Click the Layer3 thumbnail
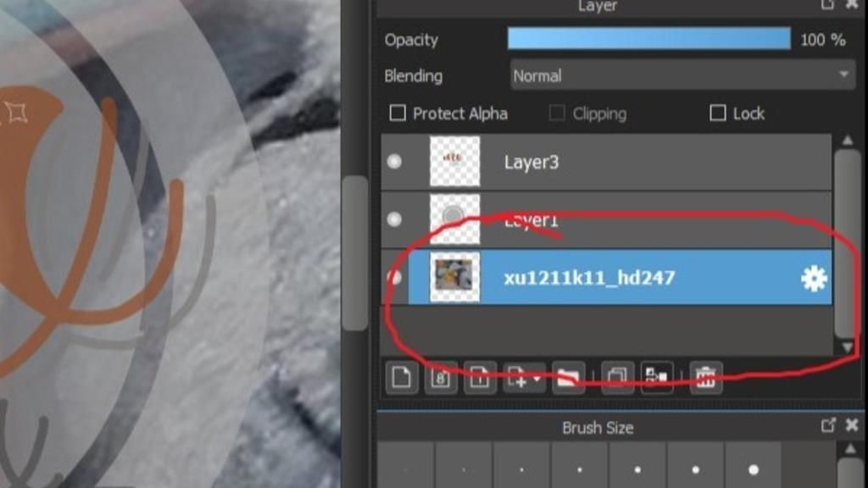The width and height of the screenshot is (868, 488). [x=454, y=162]
